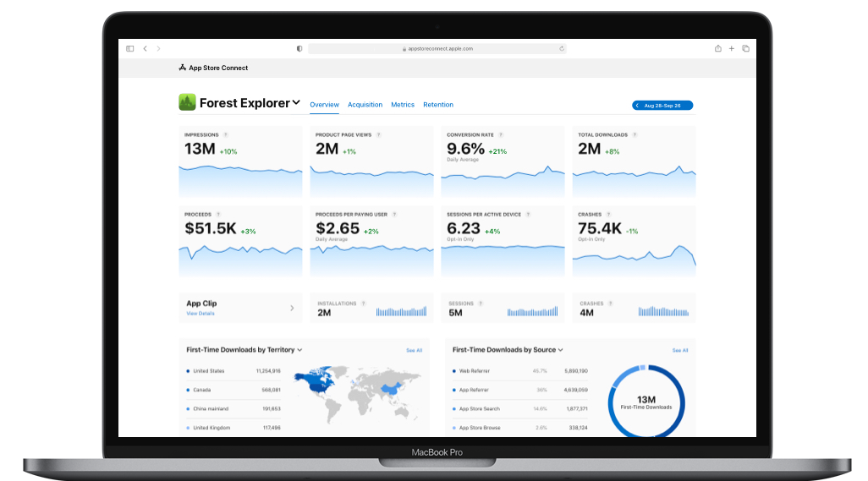Viewport: 868px width, 481px height.
Task: Reload the page with the refresh icon
Action: click(561, 49)
